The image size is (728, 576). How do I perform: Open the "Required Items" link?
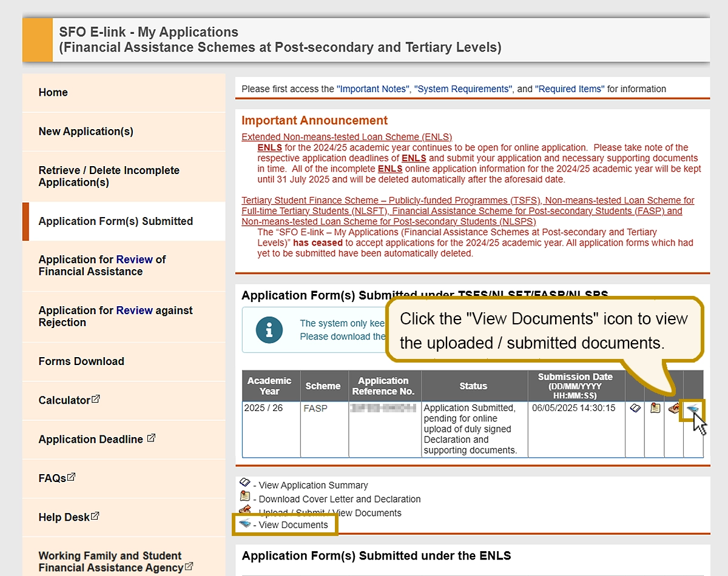569,89
